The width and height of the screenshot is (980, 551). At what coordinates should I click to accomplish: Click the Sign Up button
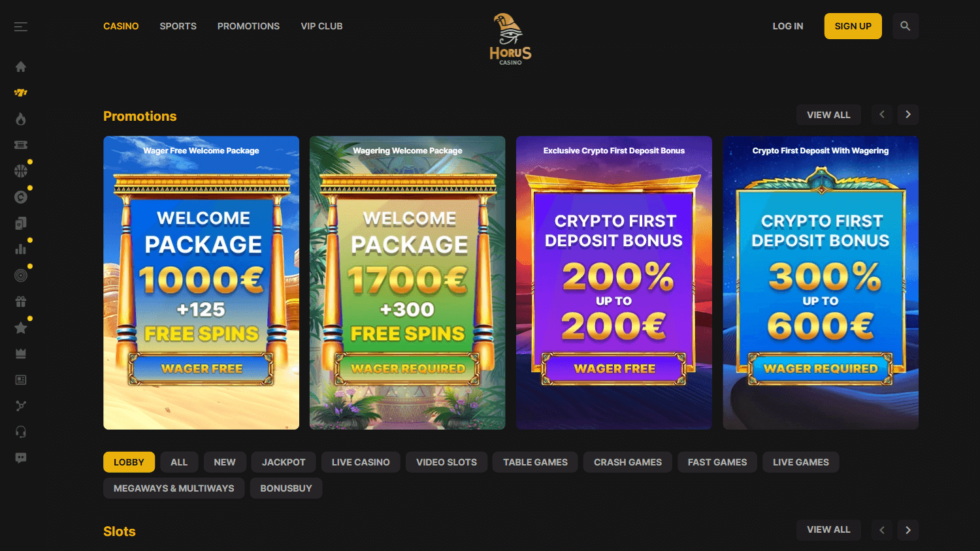coord(853,26)
